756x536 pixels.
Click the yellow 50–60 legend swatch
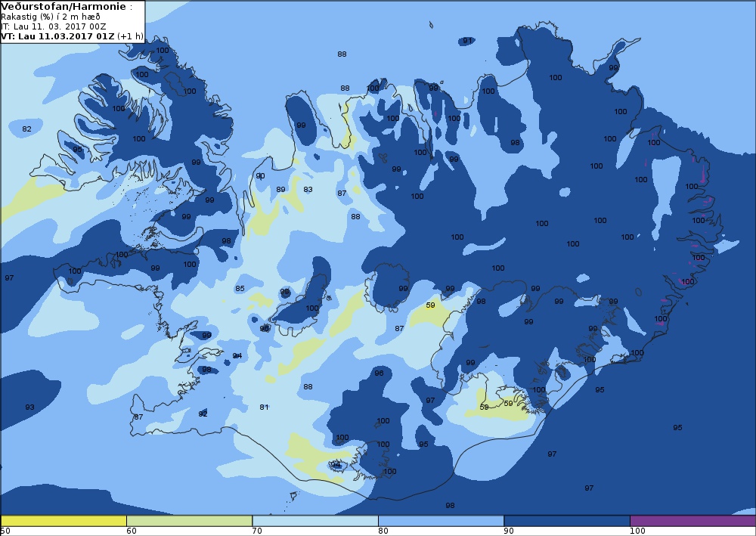[x=64, y=521]
